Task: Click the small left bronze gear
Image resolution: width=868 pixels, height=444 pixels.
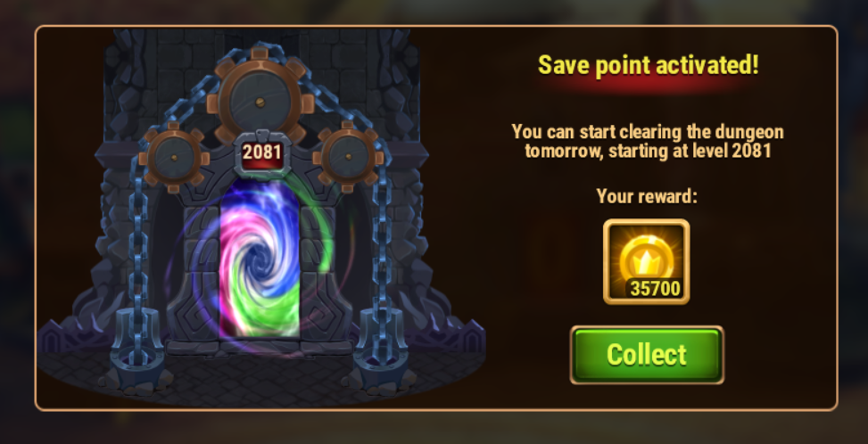Action: pyautogui.click(x=174, y=158)
